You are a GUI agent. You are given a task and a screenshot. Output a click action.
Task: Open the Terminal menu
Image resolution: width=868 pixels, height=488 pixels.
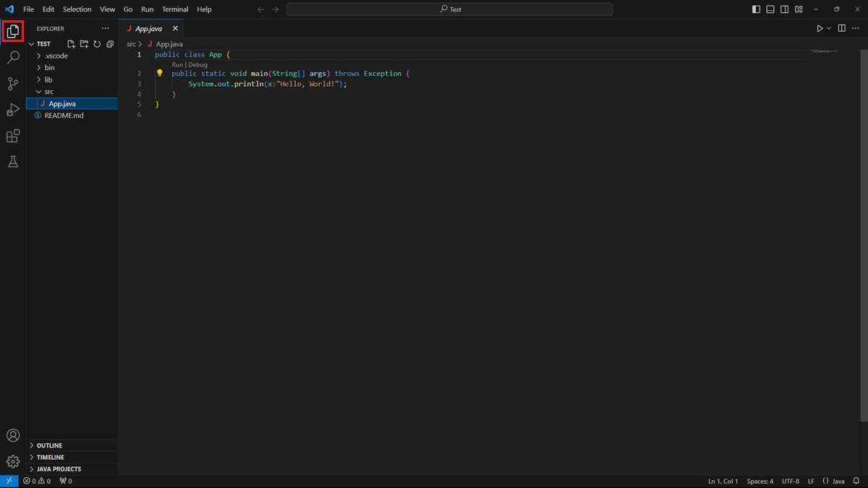pyautogui.click(x=174, y=9)
